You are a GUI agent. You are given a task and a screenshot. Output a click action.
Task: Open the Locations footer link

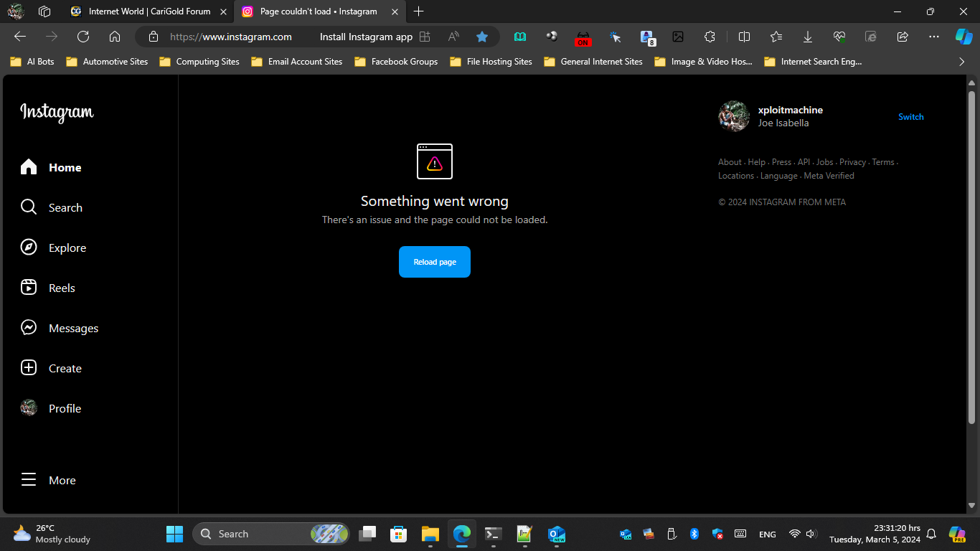point(736,176)
